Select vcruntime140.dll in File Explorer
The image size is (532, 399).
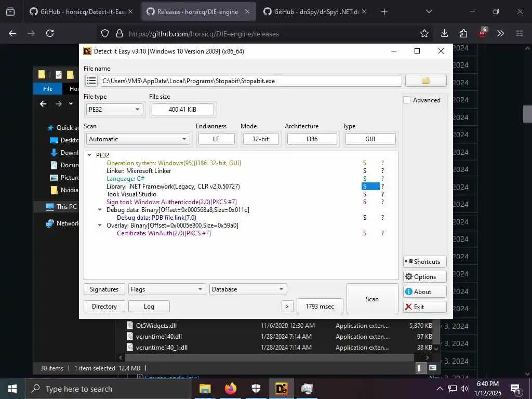point(159,337)
